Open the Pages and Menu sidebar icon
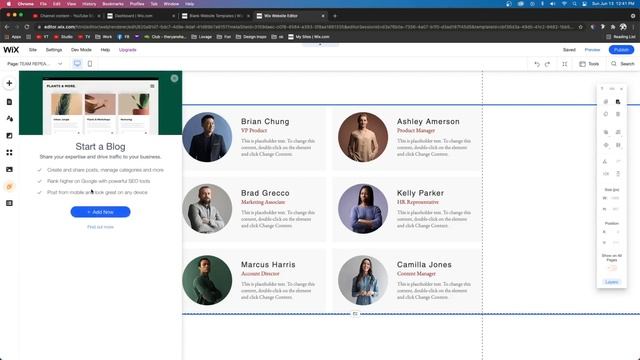 [x=9, y=102]
